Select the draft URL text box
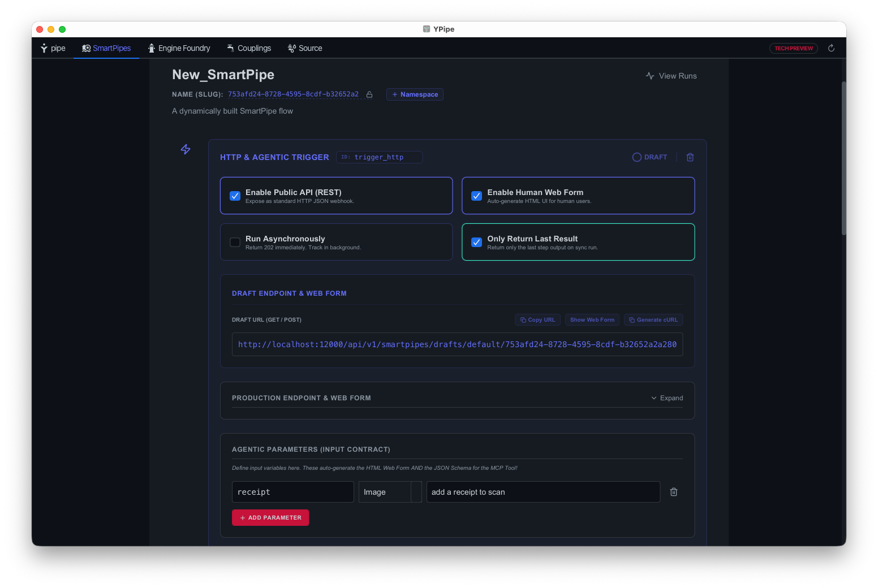 tap(457, 344)
